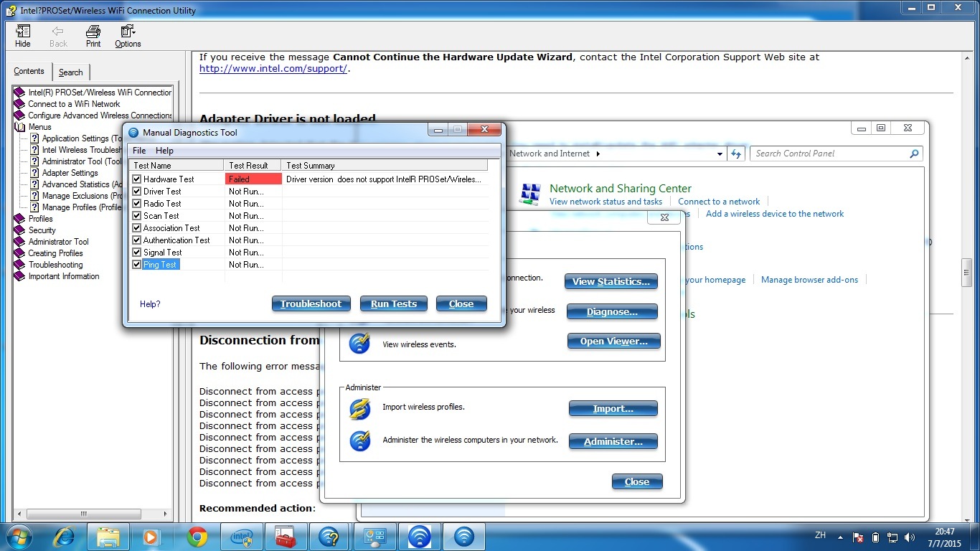Click the battery tray icon

[875, 537]
